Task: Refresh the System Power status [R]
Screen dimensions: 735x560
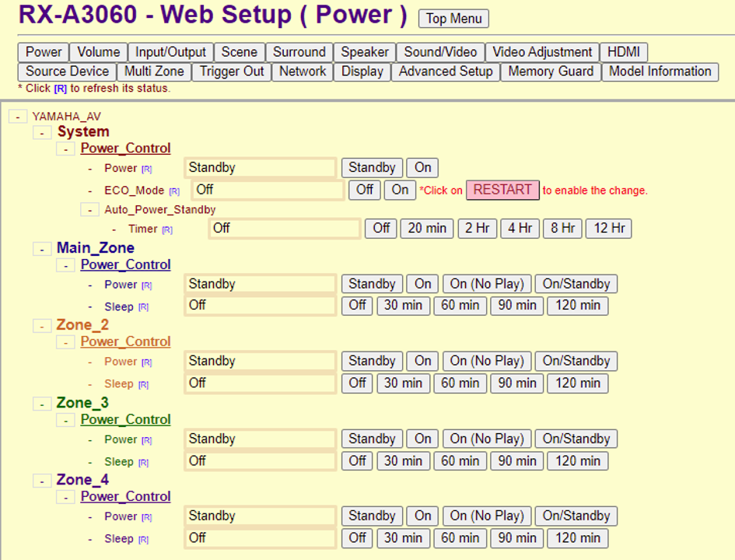Action: 147,170
